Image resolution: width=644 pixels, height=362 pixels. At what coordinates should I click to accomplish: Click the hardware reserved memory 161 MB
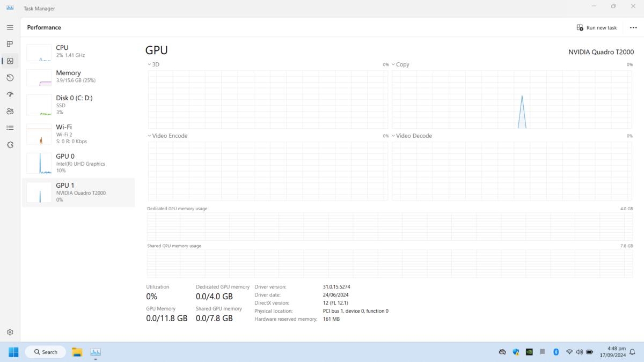331,319
